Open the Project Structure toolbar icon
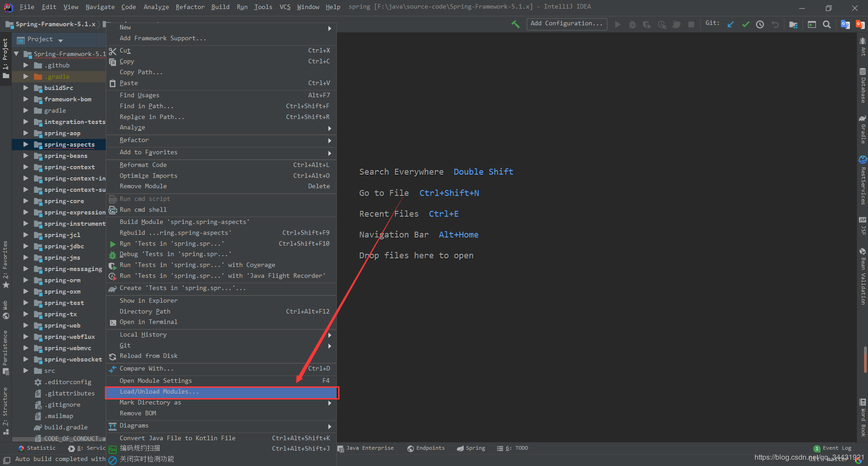 793,24
